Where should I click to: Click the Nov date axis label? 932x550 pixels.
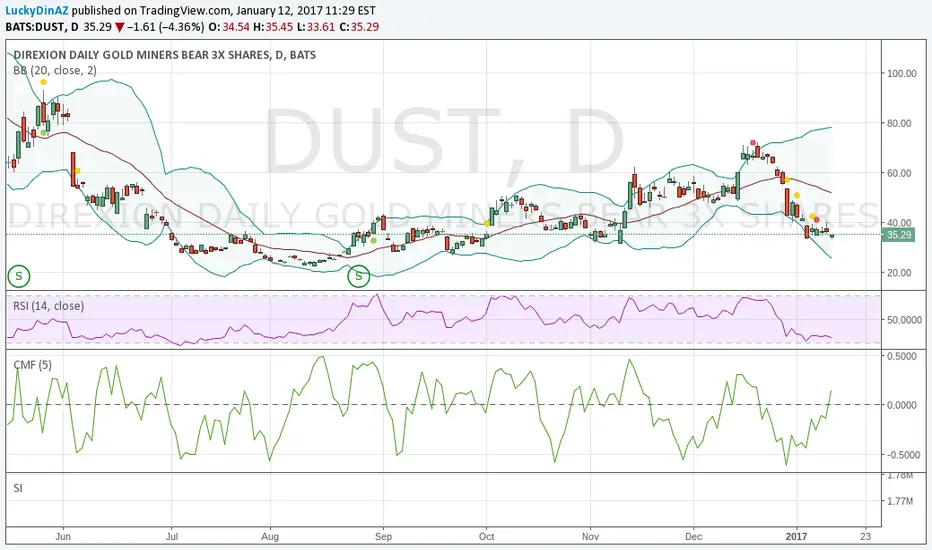click(590, 536)
